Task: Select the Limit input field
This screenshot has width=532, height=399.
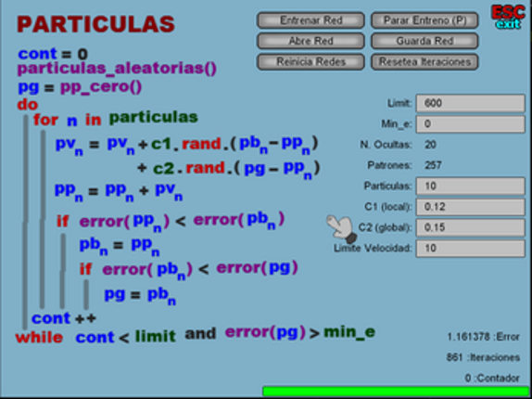Action: pyautogui.click(x=471, y=103)
